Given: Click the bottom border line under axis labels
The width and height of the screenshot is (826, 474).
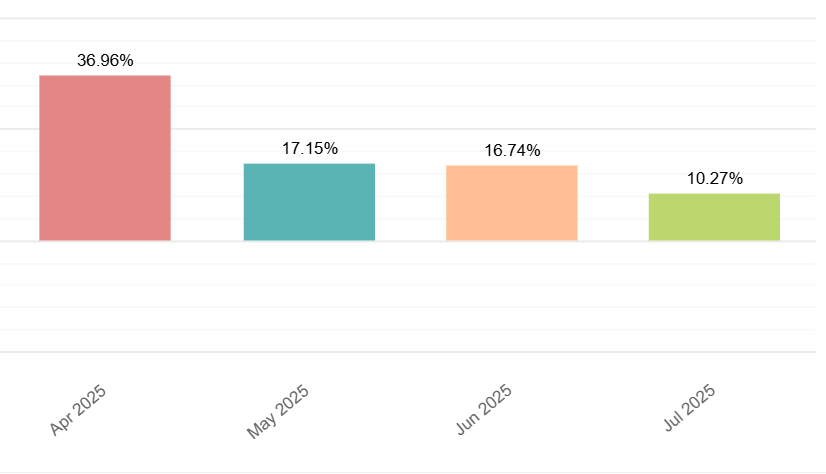Looking at the screenshot, I should 408,472.
